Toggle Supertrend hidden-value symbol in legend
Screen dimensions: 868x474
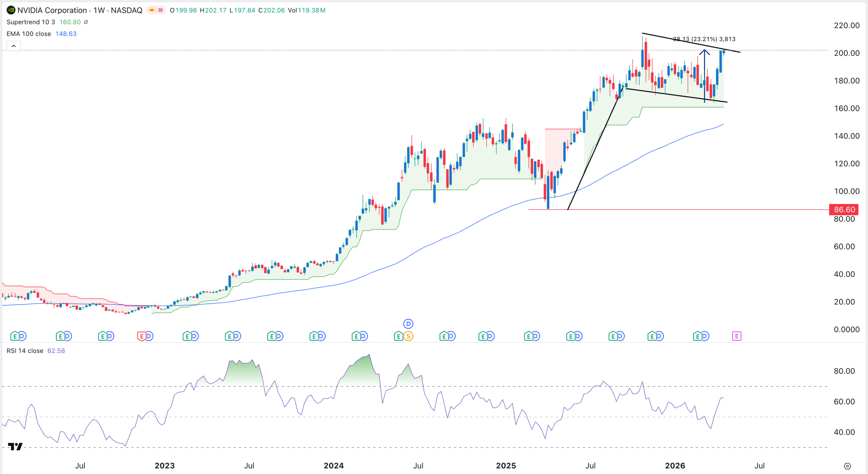tap(86, 22)
